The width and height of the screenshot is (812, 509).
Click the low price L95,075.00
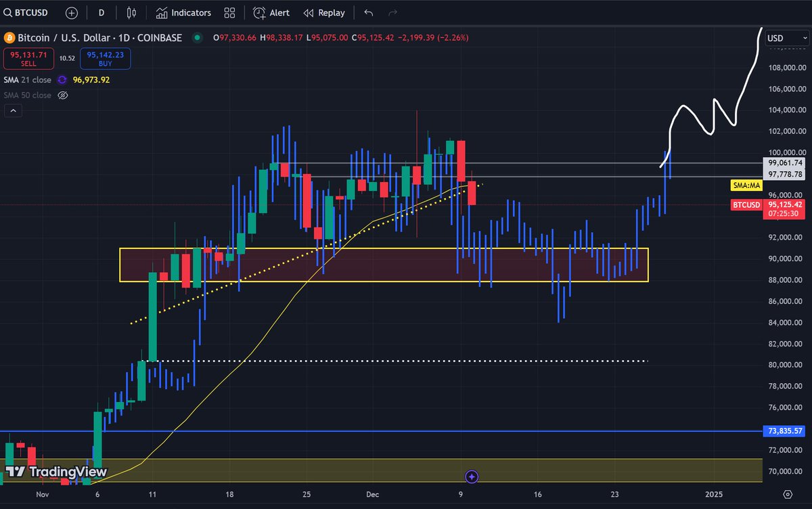[x=328, y=38]
